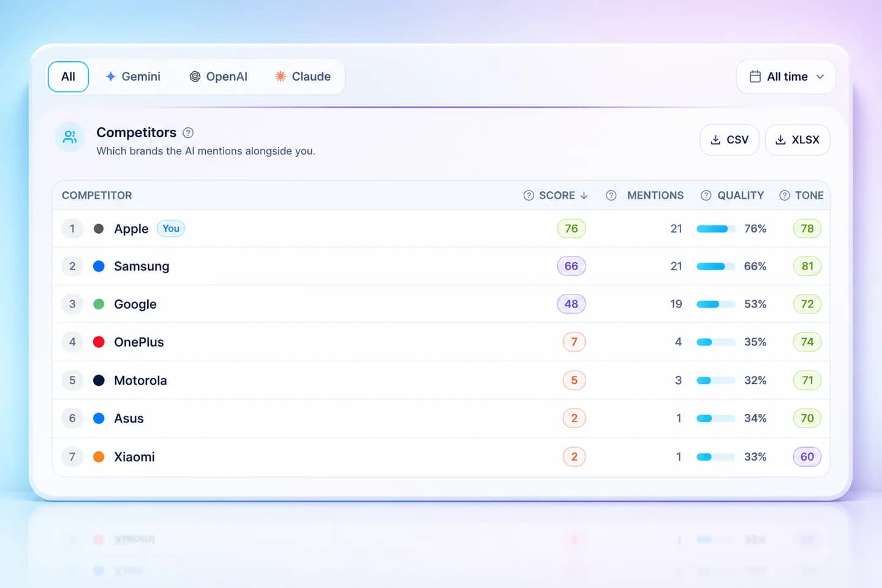The height and width of the screenshot is (588, 882).
Task: Click Samsung's 66% quality bar
Action: point(716,266)
